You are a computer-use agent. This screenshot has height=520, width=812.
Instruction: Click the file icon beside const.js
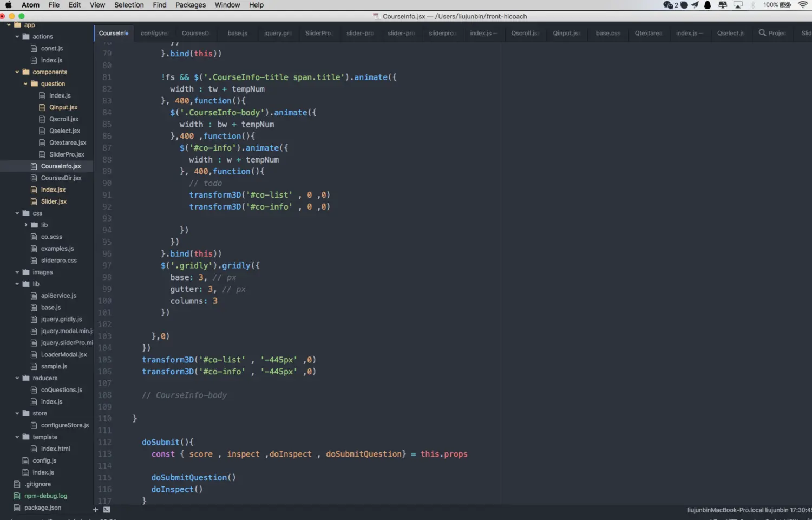point(34,49)
